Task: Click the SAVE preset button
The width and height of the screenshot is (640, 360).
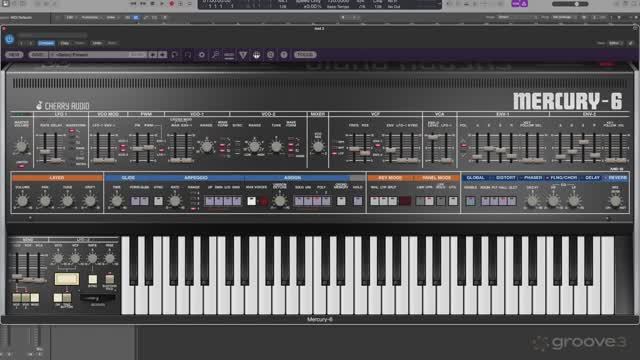Action: click(38, 55)
